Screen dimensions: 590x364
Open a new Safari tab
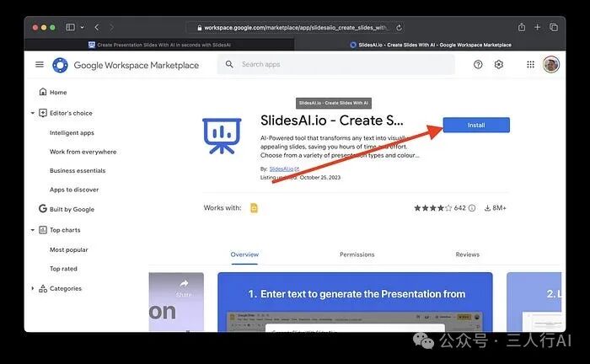pos(538,27)
